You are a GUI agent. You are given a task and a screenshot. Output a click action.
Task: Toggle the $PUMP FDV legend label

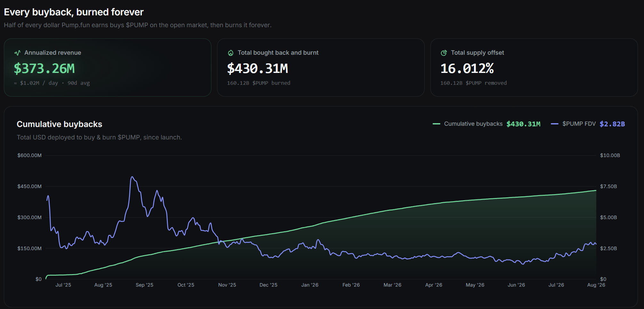point(579,124)
